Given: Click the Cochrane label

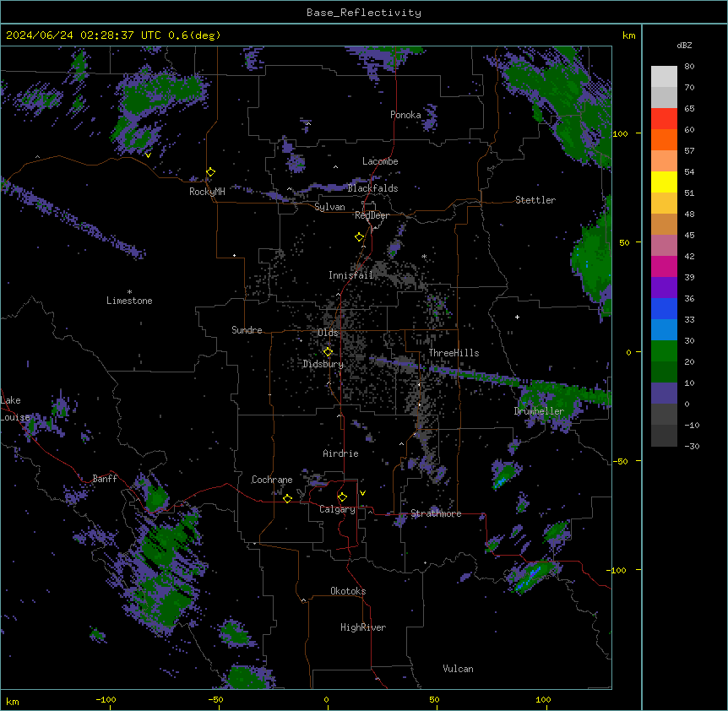Looking at the screenshot, I should point(272,480).
